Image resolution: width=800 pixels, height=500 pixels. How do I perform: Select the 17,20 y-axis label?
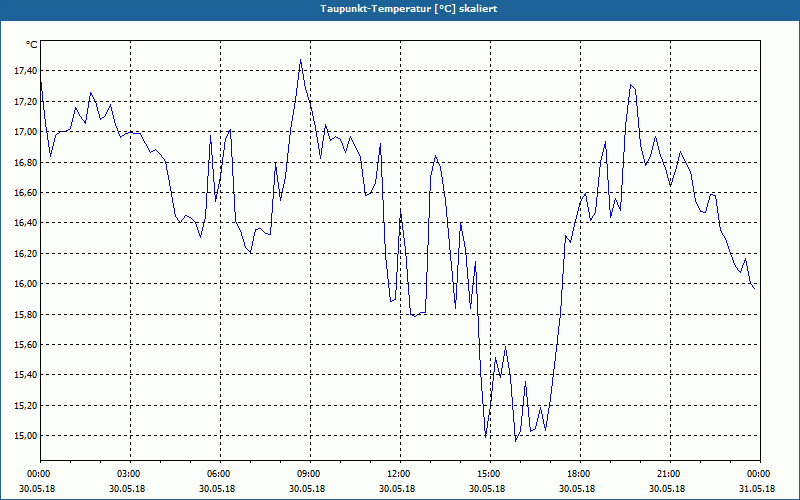click(x=25, y=102)
